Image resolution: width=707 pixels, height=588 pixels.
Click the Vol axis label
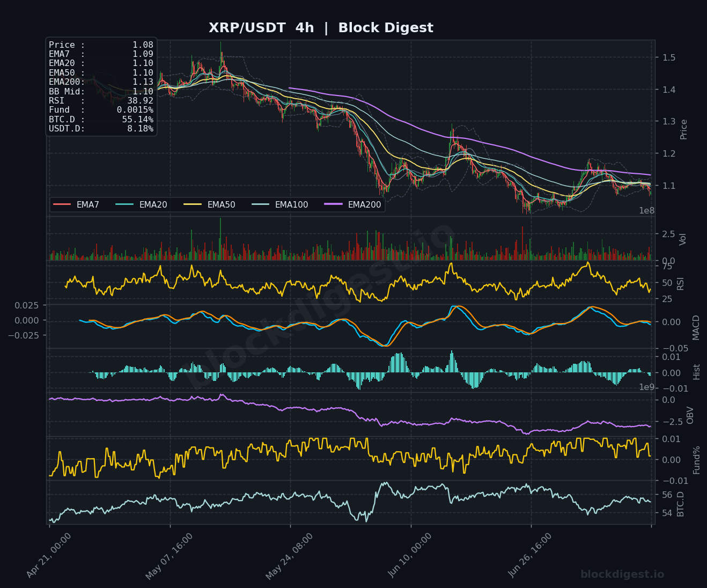click(x=683, y=239)
